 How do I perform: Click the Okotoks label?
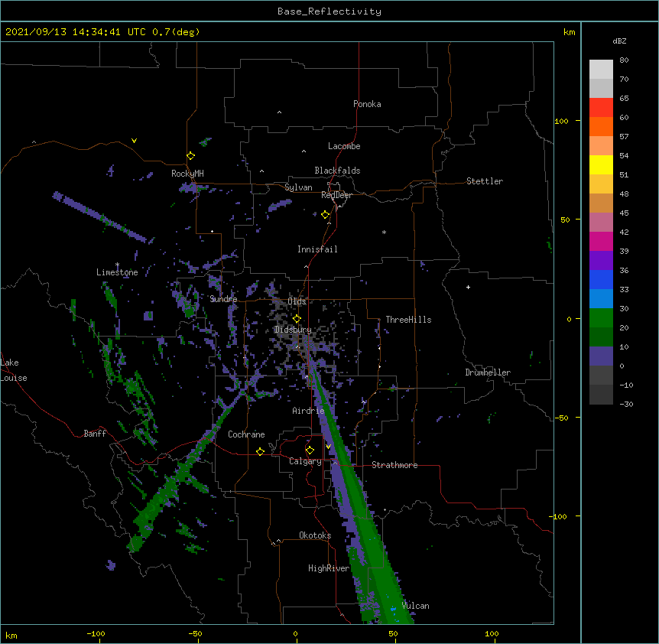[315, 535]
